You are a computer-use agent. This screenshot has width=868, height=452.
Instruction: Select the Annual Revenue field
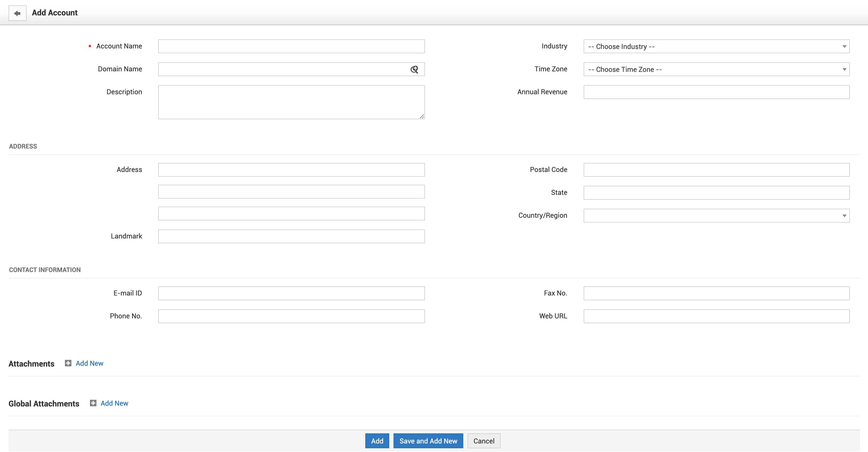pyautogui.click(x=716, y=92)
